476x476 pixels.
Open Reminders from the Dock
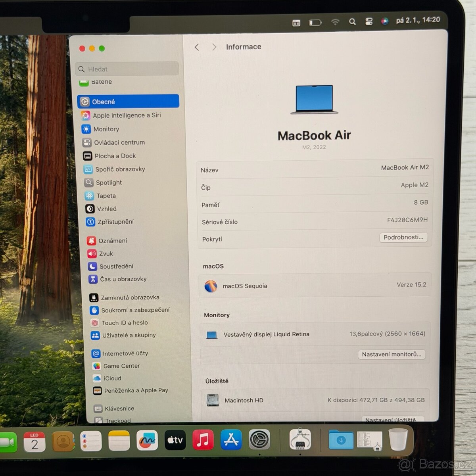[x=91, y=441]
